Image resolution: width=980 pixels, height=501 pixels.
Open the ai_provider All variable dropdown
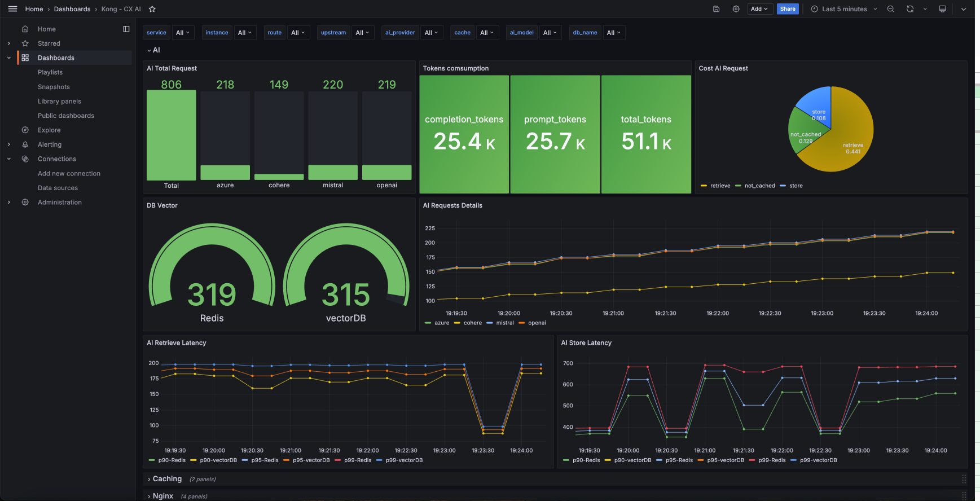pos(432,33)
